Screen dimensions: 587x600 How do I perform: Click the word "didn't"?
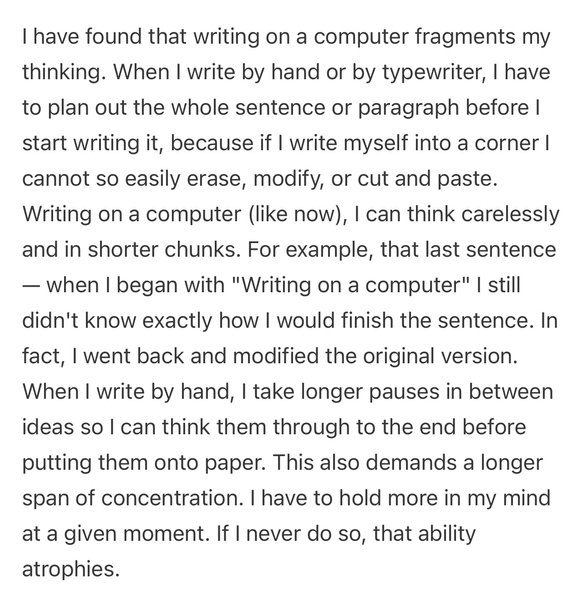pos(50,321)
